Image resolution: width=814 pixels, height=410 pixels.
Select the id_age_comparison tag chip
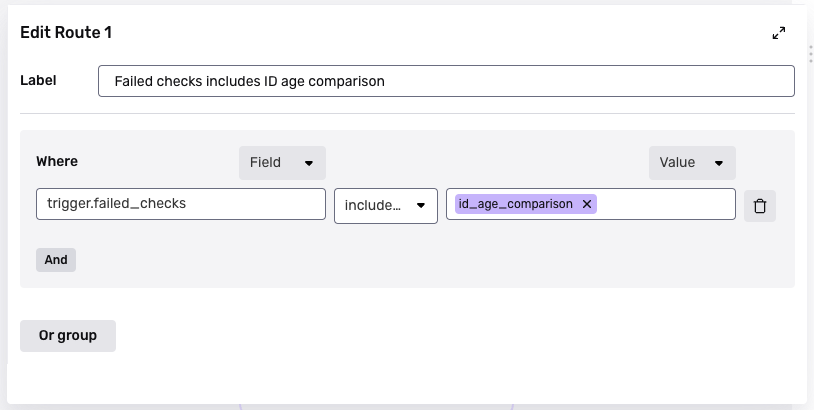(516, 204)
